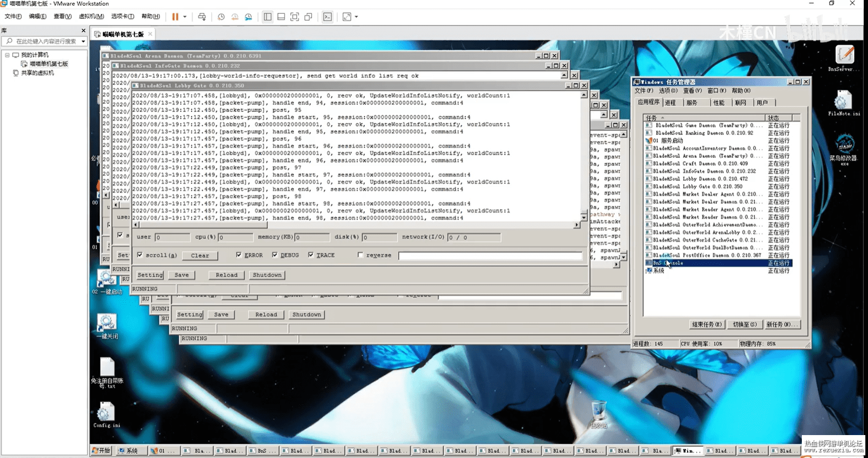Image resolution: width=868 pixels, height=458 pixels.
Task: Select Blade&Soul Ranking Daemon 0.0.210.92 task row
Action: point(718,133)
